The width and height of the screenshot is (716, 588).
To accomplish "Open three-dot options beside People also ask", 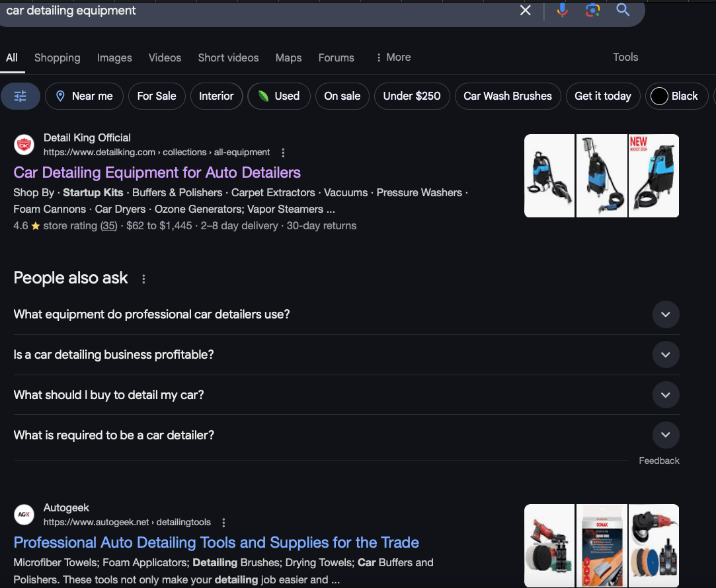I will click(x=143, y=279).
